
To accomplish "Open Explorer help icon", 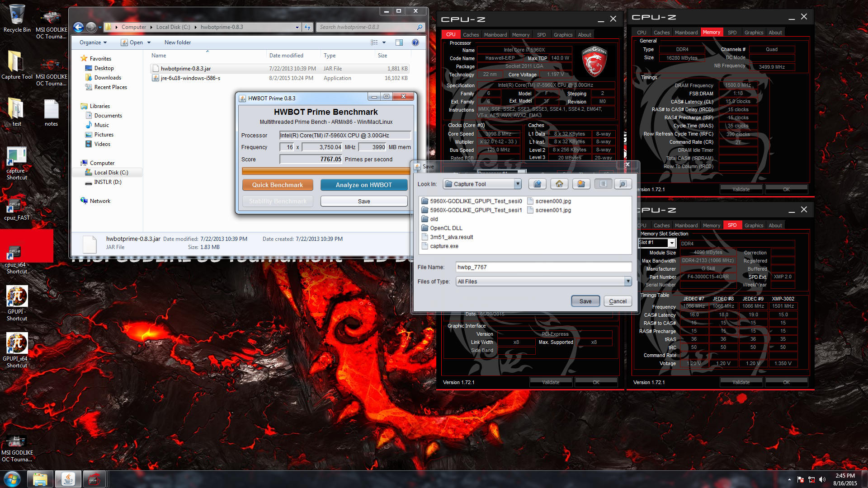I will [x=415, y=42].
